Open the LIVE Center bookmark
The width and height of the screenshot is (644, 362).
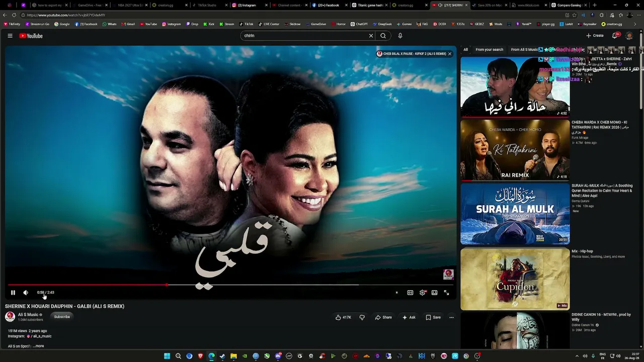point(269,24)
